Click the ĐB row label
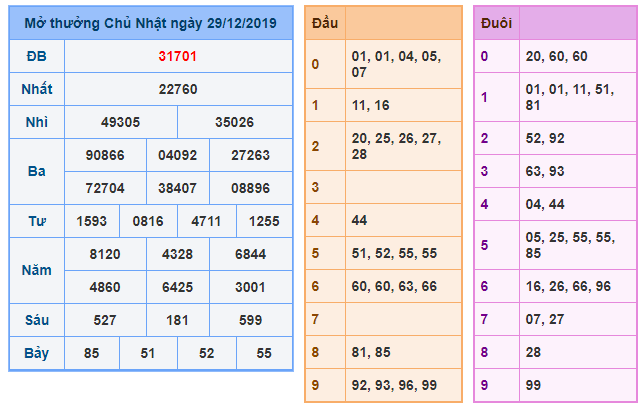Viewport: 644px width, 408px height. click(36, 57)
